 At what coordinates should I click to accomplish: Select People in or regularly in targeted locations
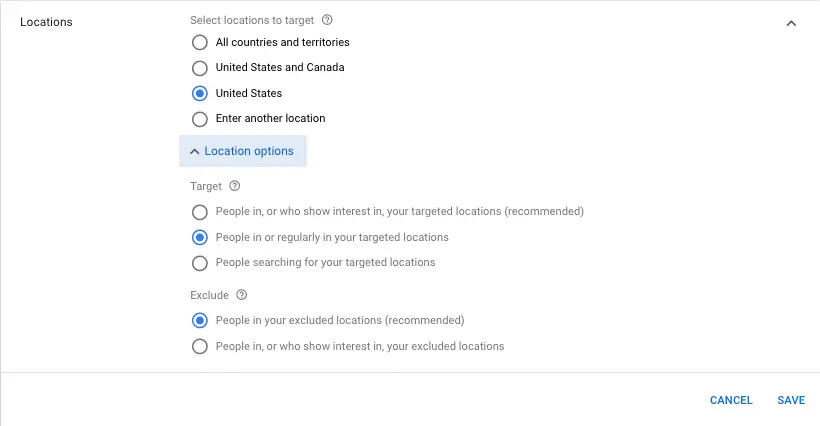200,237
